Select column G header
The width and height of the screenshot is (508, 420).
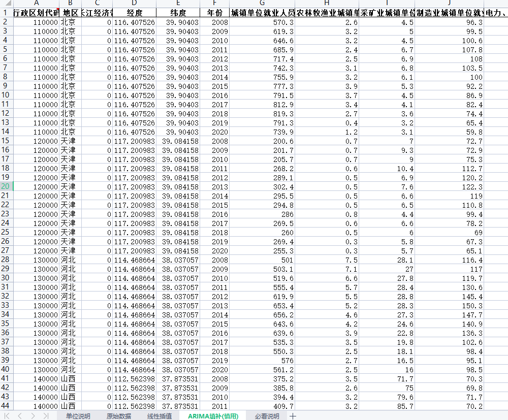click(262, 3)
